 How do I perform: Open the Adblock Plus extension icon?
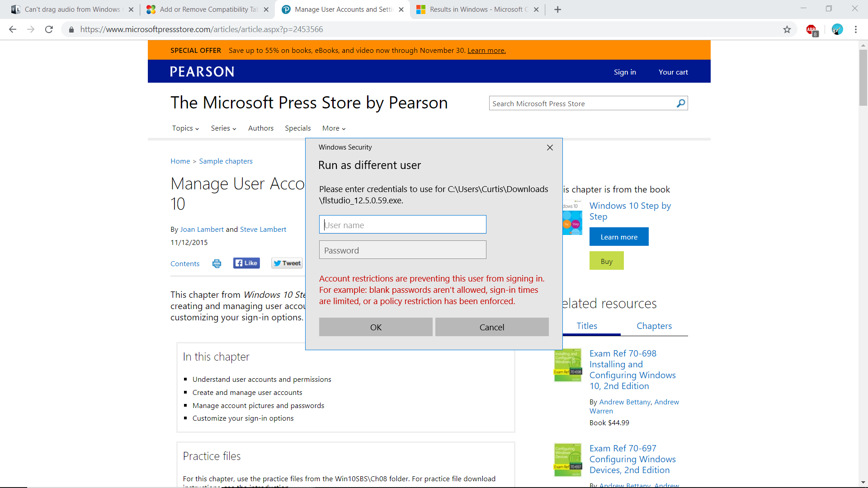[812, 30]
